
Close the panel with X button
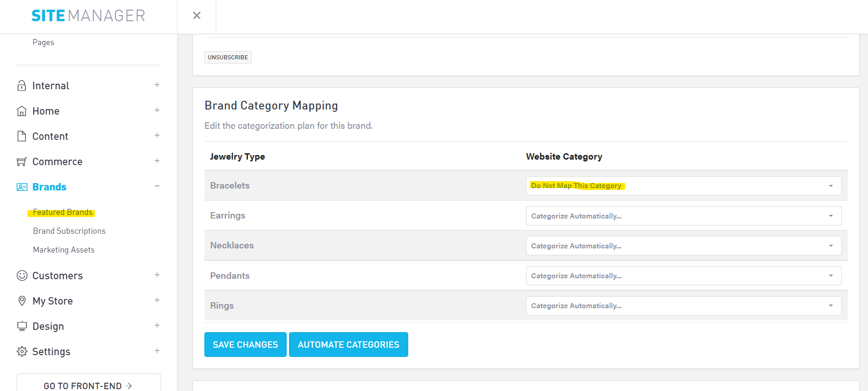pos(197,16)
